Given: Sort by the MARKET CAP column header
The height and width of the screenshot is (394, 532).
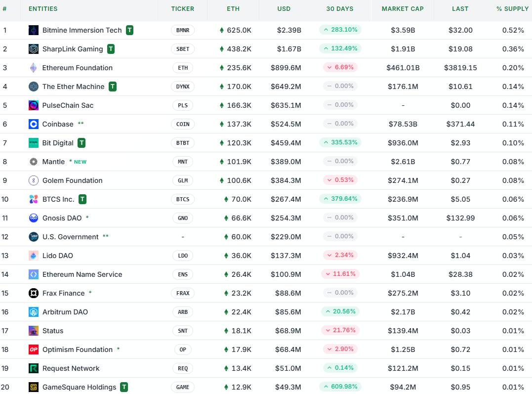Looking at the screenshot, I should (403, 9).
